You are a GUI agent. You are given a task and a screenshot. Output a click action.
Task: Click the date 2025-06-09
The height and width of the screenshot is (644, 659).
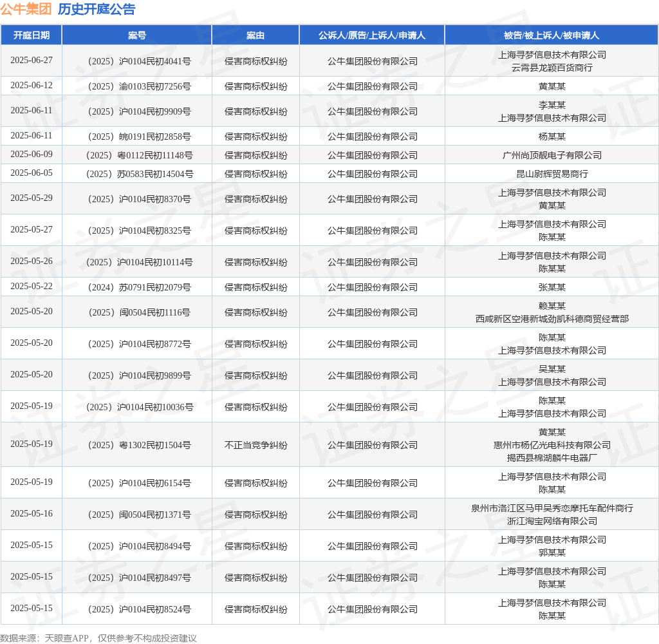click(32, 155)
